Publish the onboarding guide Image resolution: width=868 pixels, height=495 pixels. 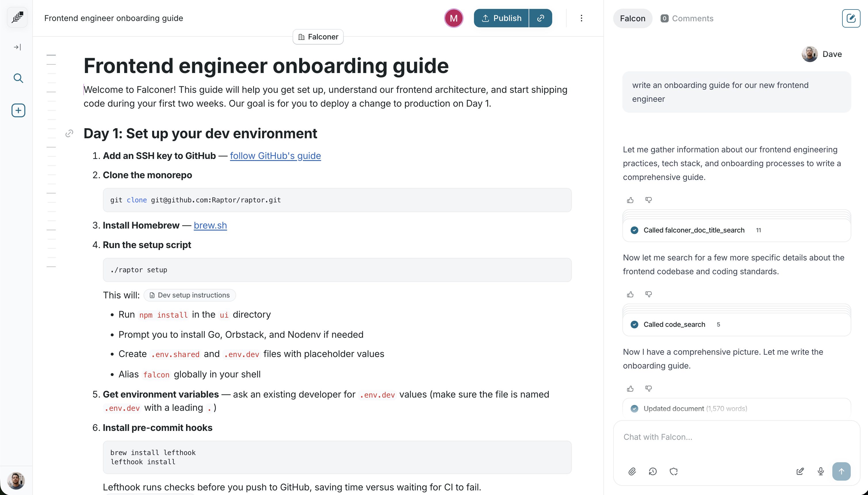(x=501, y=18)
